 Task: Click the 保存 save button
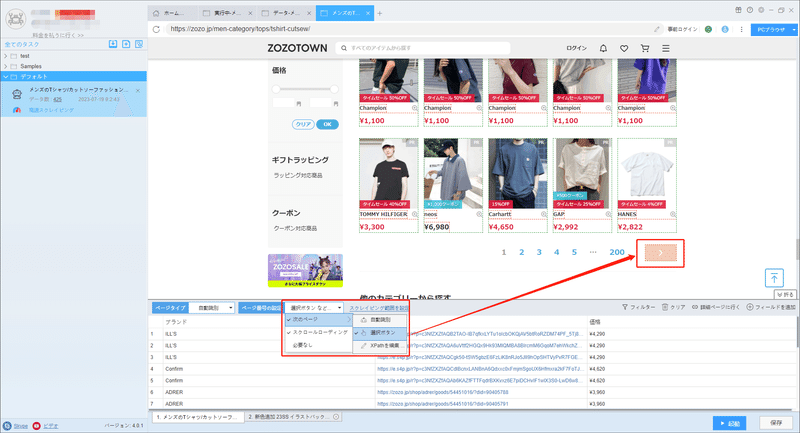(x=776, y=423)
